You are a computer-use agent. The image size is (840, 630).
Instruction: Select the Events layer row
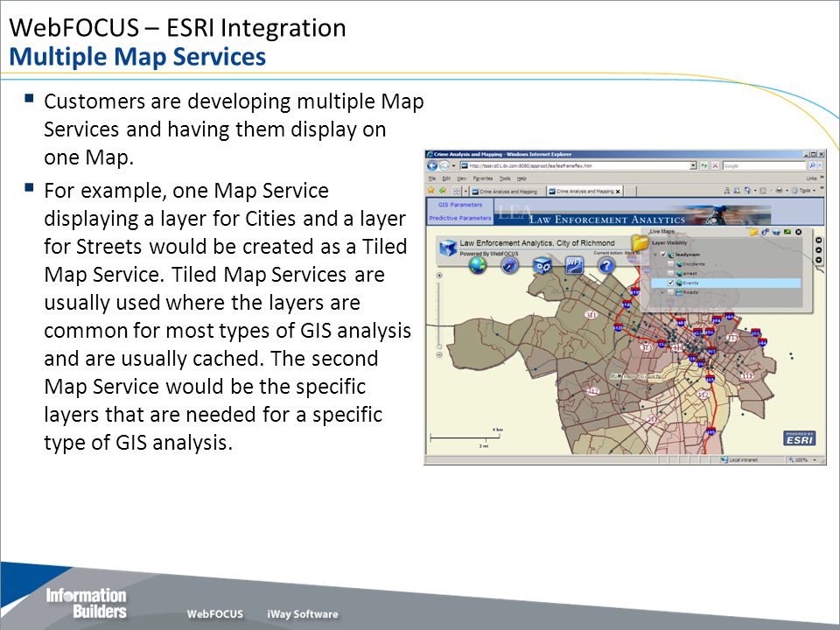(x=725, y=283)
